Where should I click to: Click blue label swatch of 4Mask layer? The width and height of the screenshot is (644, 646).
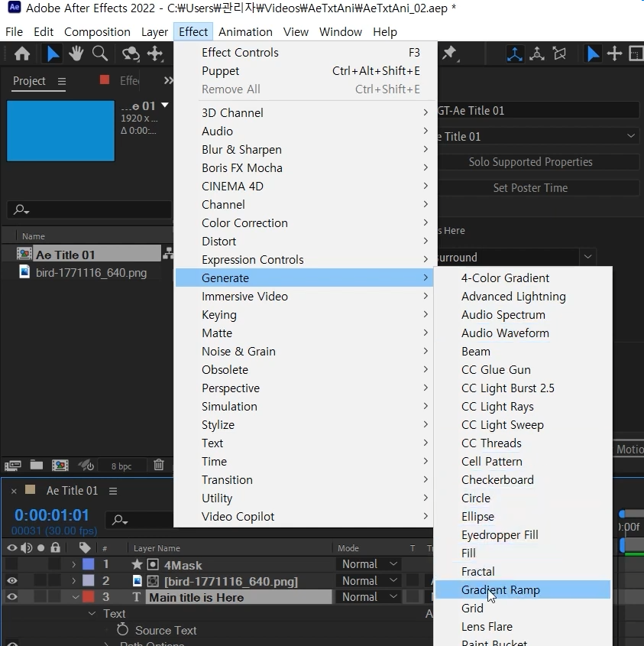point(89,563)
